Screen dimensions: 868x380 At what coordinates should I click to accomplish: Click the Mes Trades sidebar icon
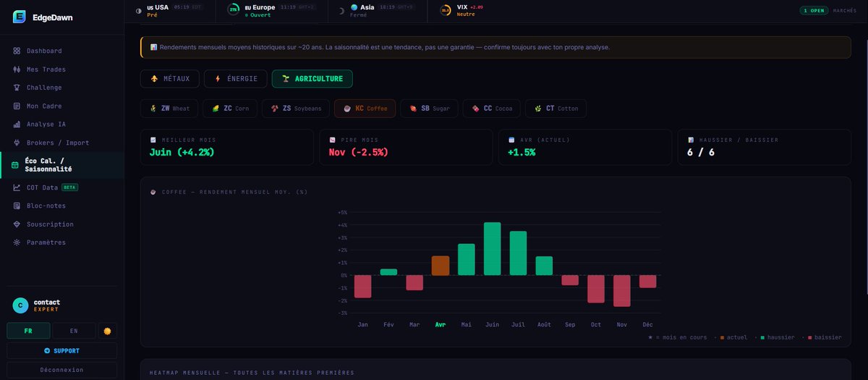17,69
